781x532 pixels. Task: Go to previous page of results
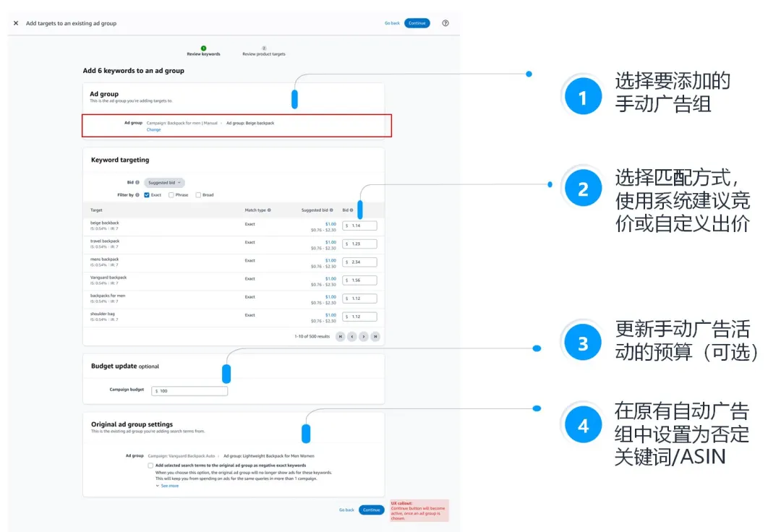[x=352, y=336]
